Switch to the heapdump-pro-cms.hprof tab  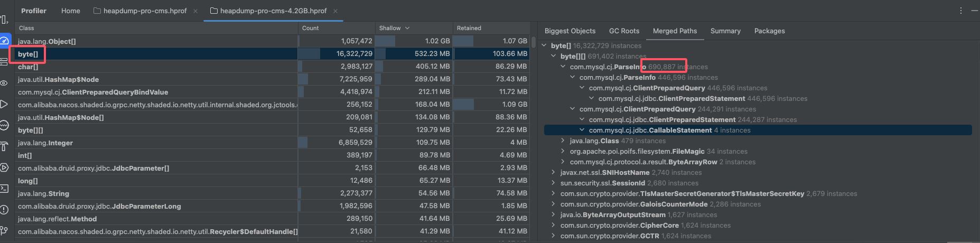click(145, 11)
